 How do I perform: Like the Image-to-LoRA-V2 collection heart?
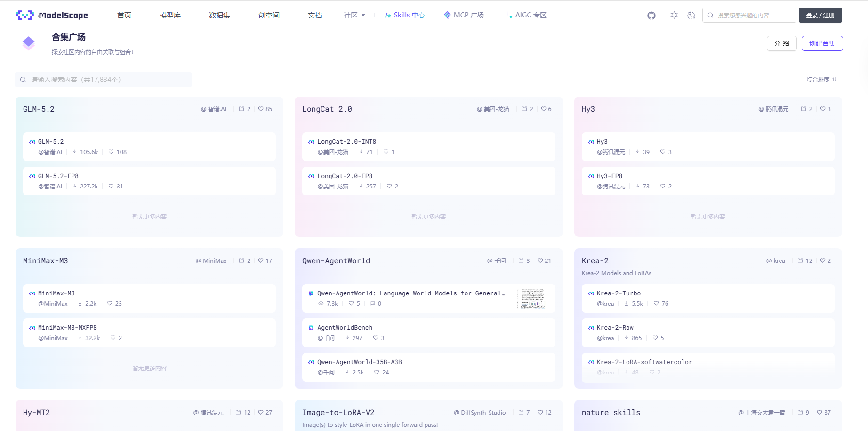pyautogui.click(x=540, y=413)
